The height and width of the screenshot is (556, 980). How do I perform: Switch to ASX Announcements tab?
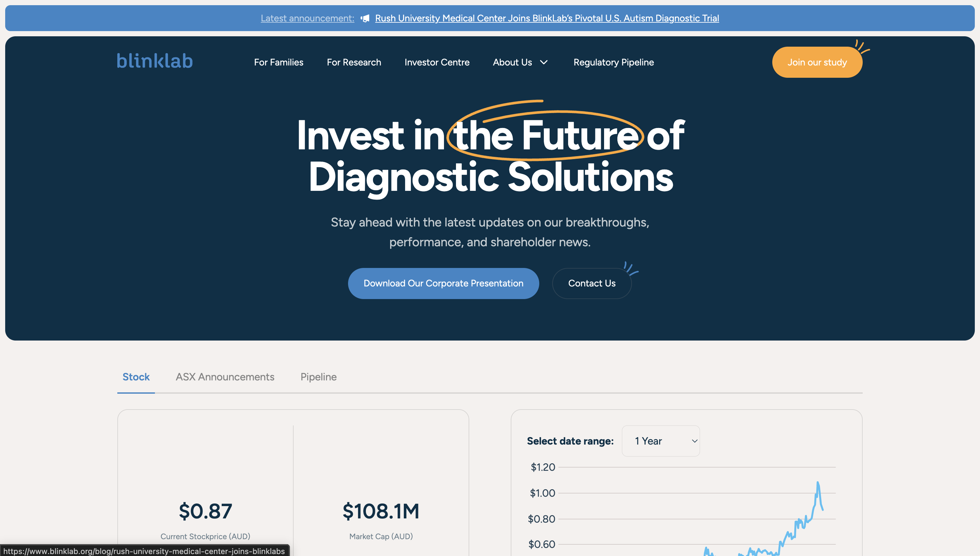(x=225, y=377)
